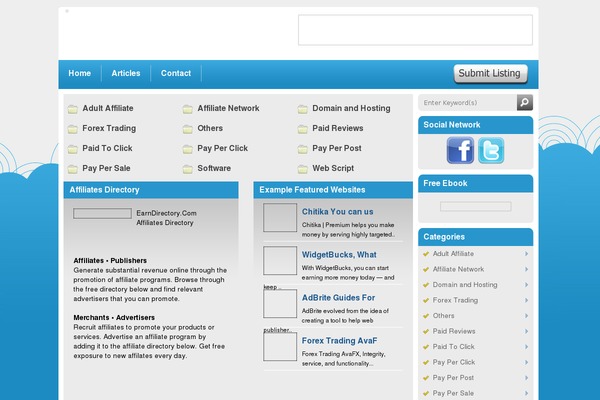
Task: Click arrow chevron on sidebar Affiliate Network row
Action: [527, 269]
